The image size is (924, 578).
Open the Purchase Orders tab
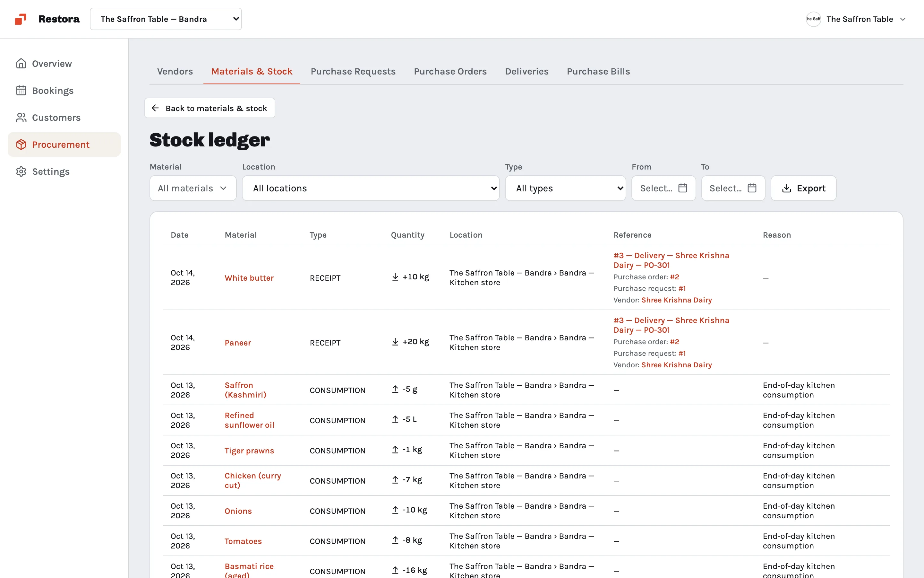(x=450, y=72)
